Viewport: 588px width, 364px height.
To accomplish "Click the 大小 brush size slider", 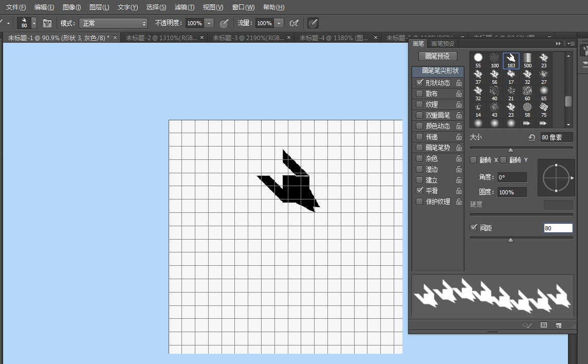I will (x=521, y=149).
